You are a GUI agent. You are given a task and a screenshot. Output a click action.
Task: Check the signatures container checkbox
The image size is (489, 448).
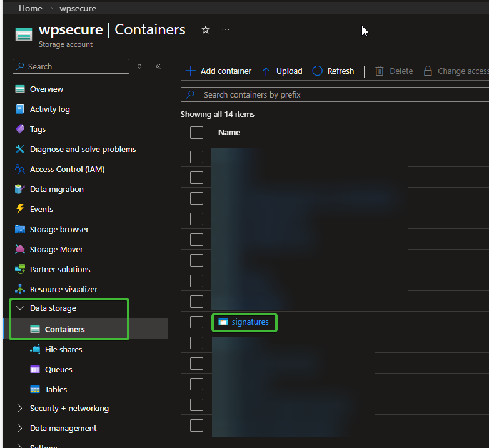[197, 322]
